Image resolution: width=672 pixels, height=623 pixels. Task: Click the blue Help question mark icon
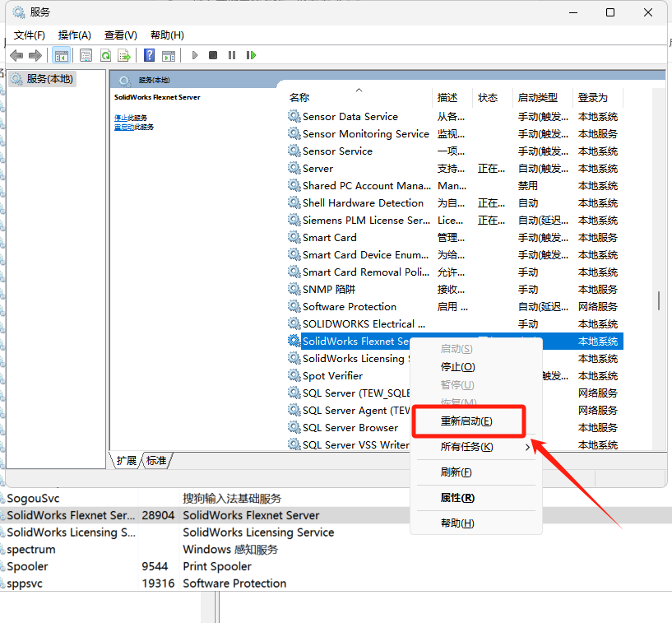149,55
